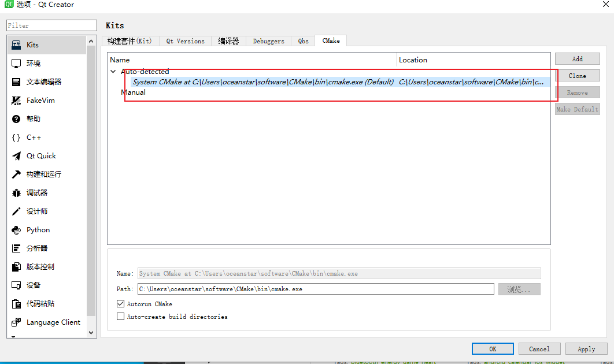
Task: Open the 文本编辑器 icon in sidebar
Action: pos(16,82)
